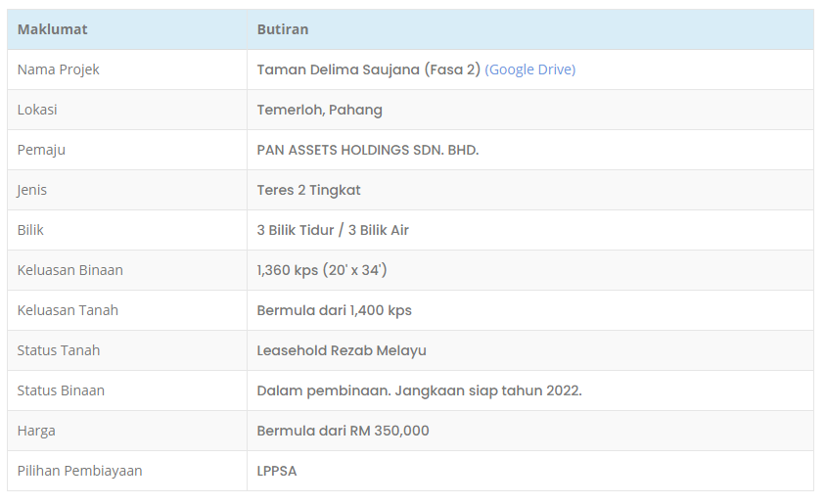Click the Teres 2 Tingkat value
The height and width of the screenshot is (504, 826).
tap(308, 190)
